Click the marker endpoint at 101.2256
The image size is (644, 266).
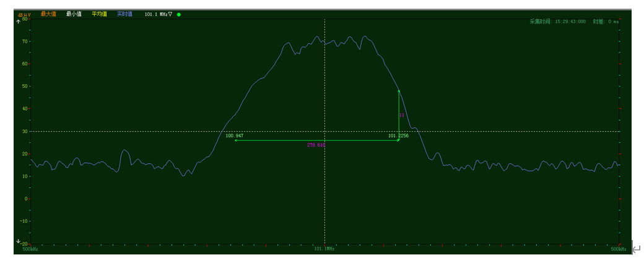click(x=398, y=140)
